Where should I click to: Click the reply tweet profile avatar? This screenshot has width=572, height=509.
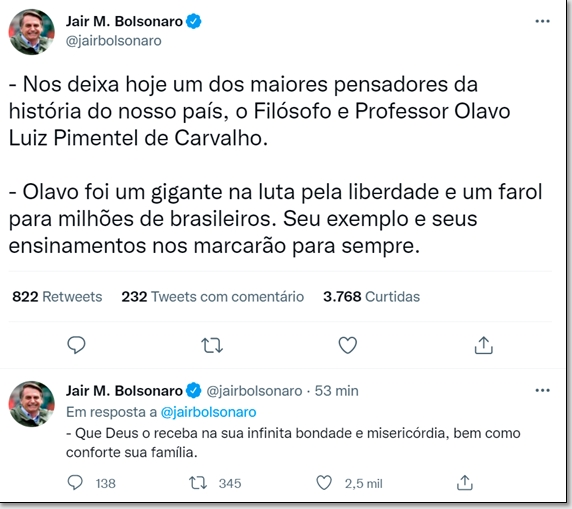(x=32, y=404)
